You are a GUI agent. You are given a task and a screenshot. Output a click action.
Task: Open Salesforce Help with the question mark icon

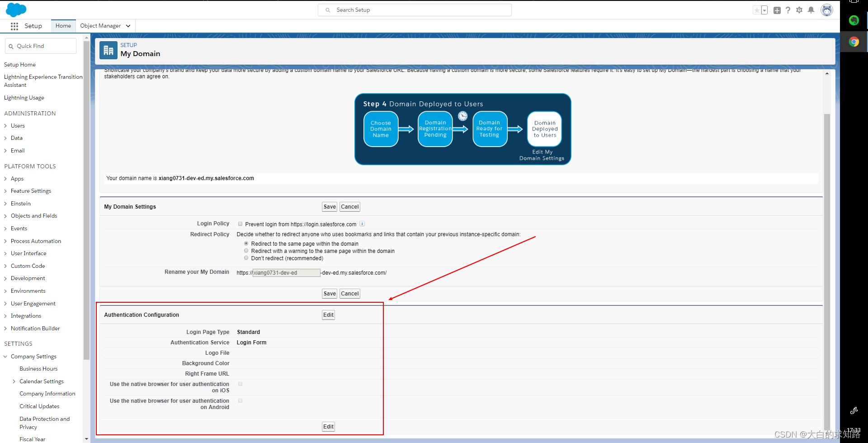[x=788, y=10]
